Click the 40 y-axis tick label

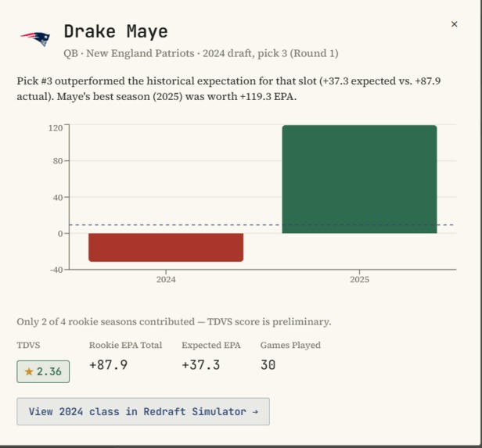tap(58, 198)
